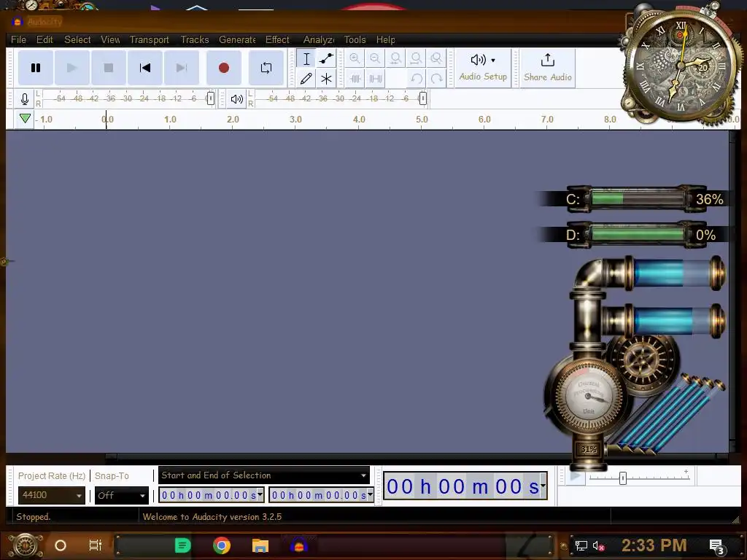The width and height of the screenshot is (747, 560).
Task: Click the Share Audio button
Action: click(x=548, y=68)
